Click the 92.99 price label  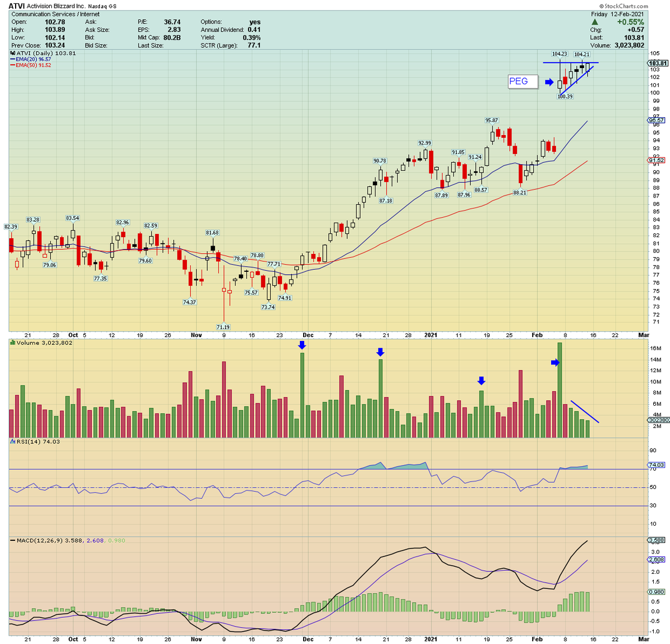coord(424,143)
